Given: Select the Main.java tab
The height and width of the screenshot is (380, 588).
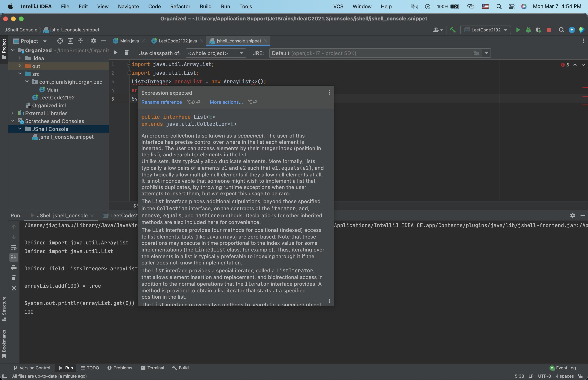Looking at the screenshot, I should (x=129, y=41).
